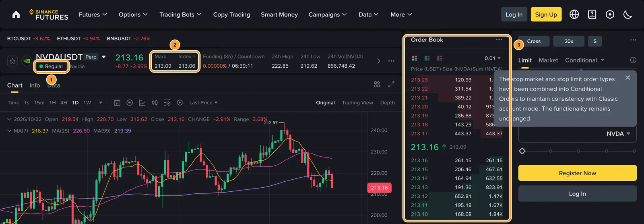The image size is (644, 224).
Task: Select the 1W chart interval
Action: coord(87,103)
